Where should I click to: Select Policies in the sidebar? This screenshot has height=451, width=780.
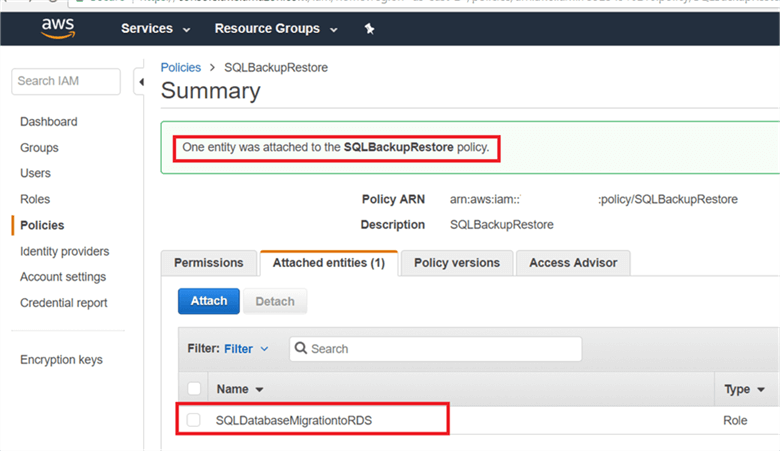click(x=42, y=225)
